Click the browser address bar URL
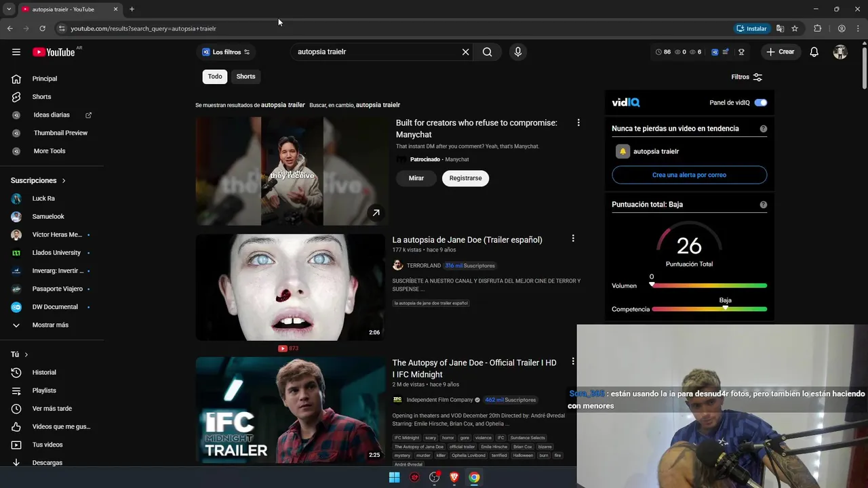This screenshot has width=868, height=488. (143, 28)
